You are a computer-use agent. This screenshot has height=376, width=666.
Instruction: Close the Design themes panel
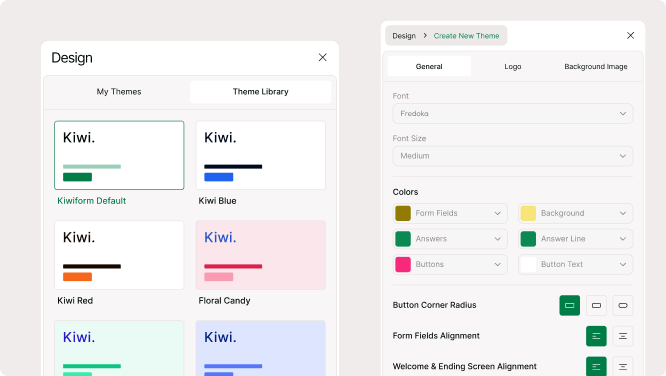point(322,57)
